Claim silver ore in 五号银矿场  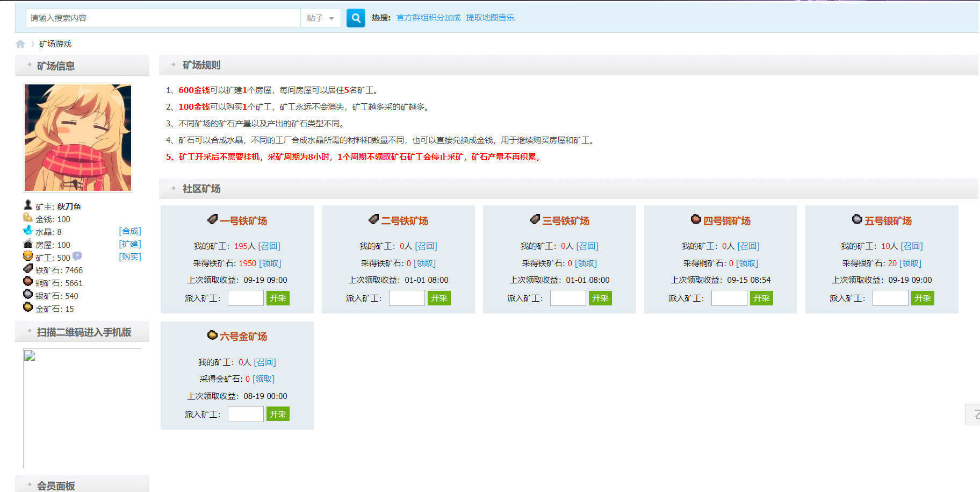point(910,263)
